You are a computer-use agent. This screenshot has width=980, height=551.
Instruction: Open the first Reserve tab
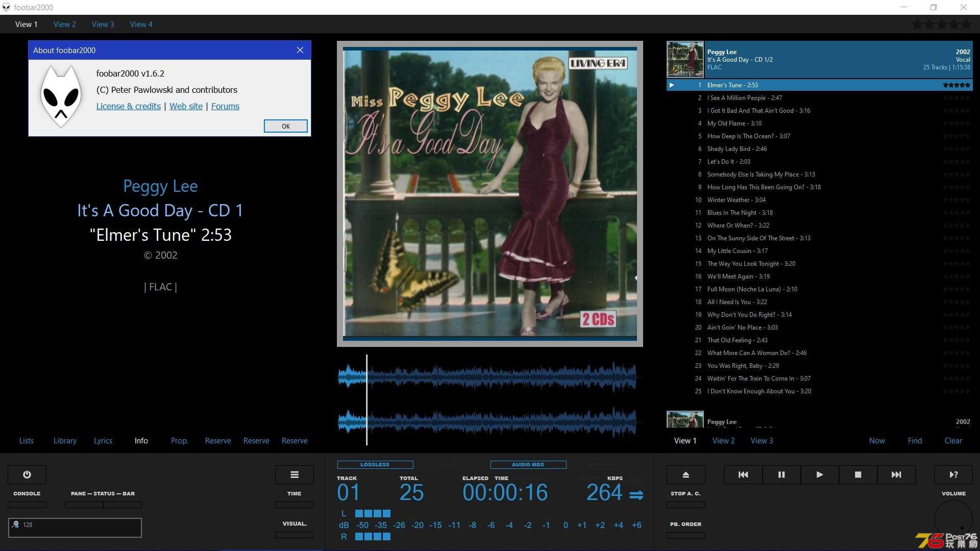218,441
